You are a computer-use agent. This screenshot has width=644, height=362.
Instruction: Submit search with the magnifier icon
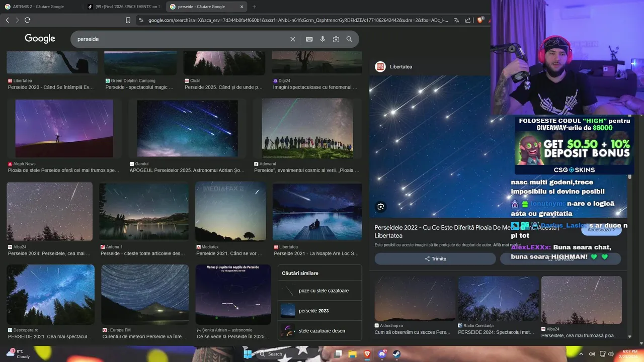(349, 39)
